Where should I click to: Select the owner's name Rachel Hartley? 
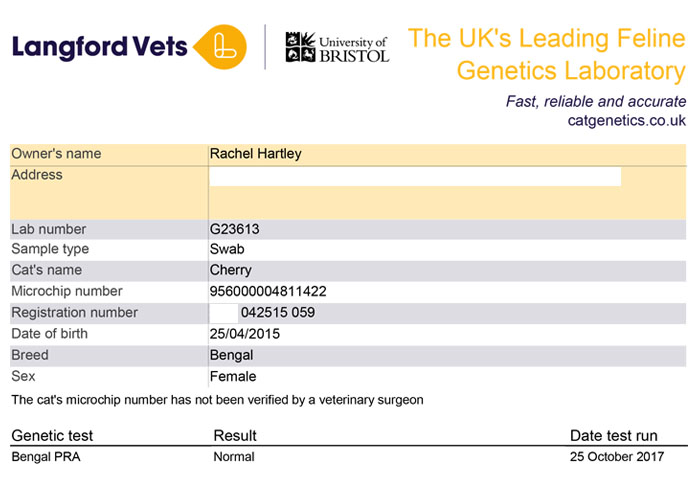[255, 154]
